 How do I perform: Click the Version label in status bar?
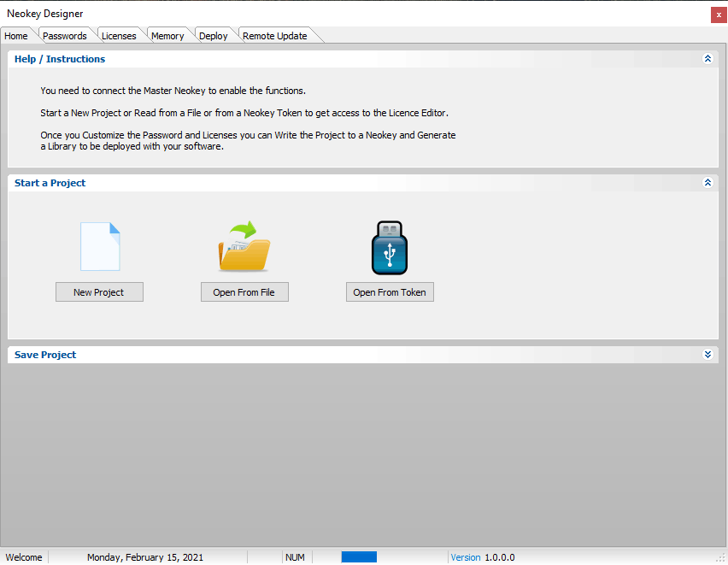(x=466, y=557)
